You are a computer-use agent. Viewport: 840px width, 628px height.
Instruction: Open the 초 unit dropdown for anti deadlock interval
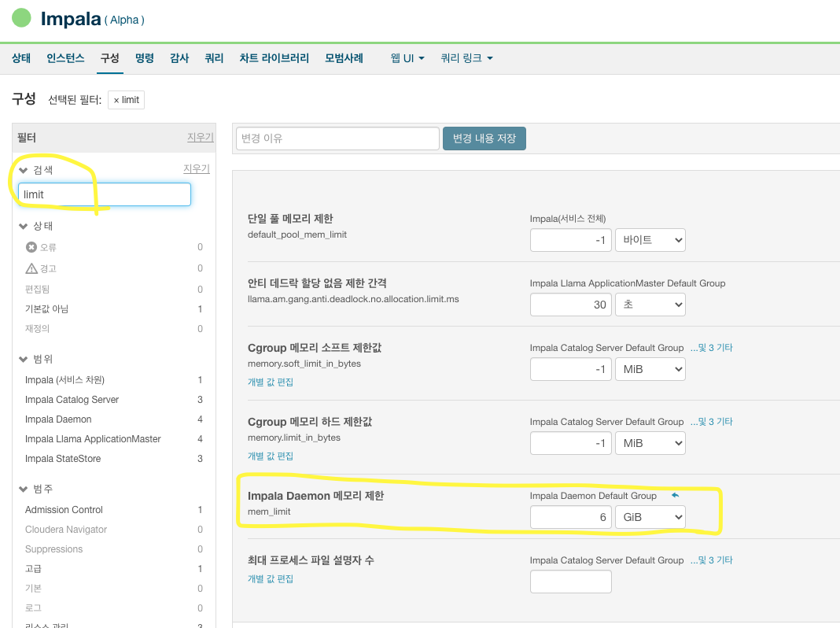point(650,305)
